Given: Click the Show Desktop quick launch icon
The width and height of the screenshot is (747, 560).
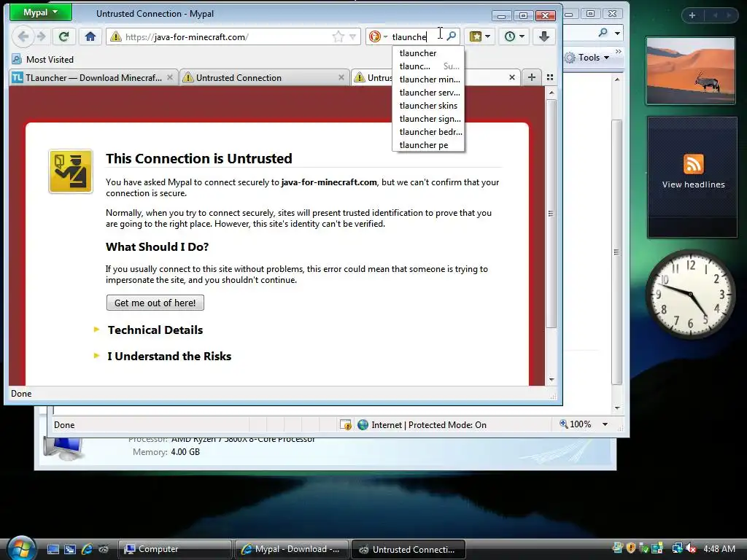Looking at the screenshot, I should 53,549.
